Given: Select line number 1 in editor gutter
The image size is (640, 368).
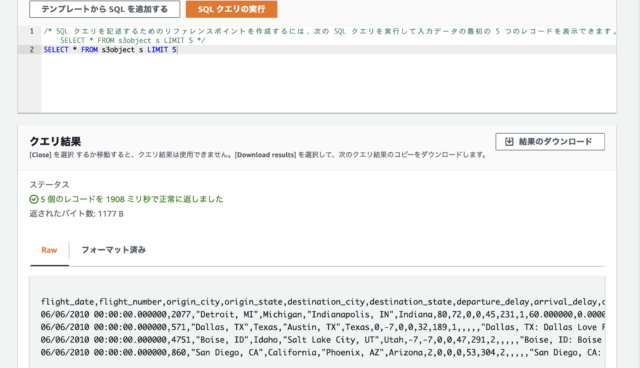Looking at the screenshot, I should [x=32, y=31].
